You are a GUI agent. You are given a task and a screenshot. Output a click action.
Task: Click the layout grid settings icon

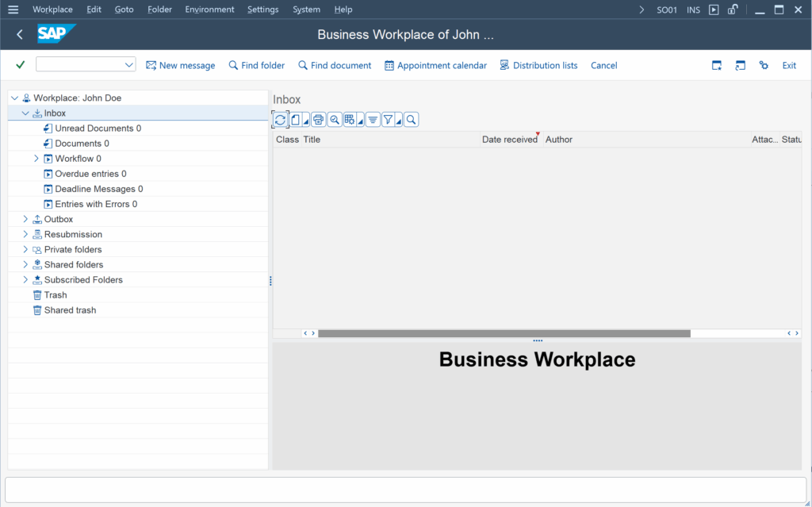point(350,120)
